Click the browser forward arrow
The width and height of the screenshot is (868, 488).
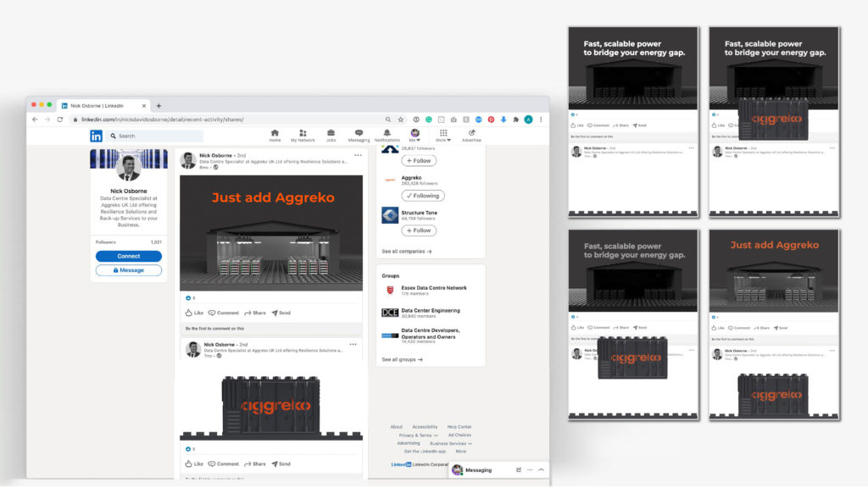click(x=47, y=119)
